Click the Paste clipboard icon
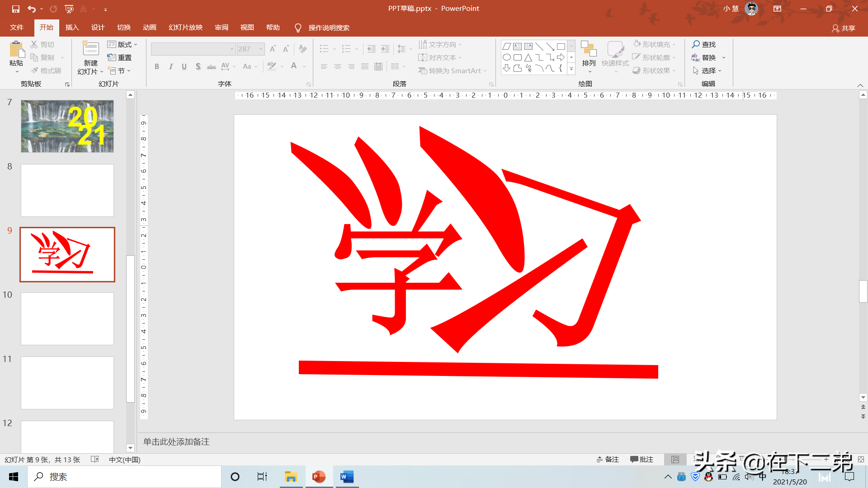 (x=16, y=50)
